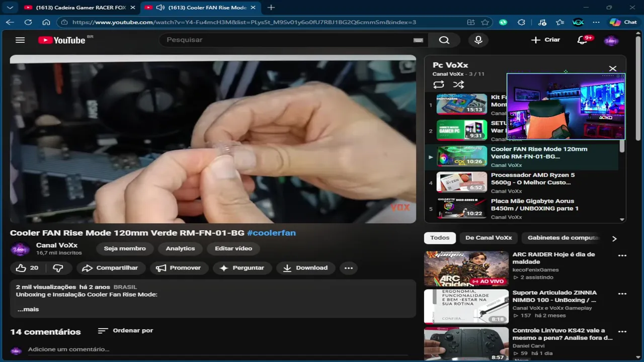Show more filter chips with right arrow
The height and width of the screenshot is (362, 644).
click(614, 238)
